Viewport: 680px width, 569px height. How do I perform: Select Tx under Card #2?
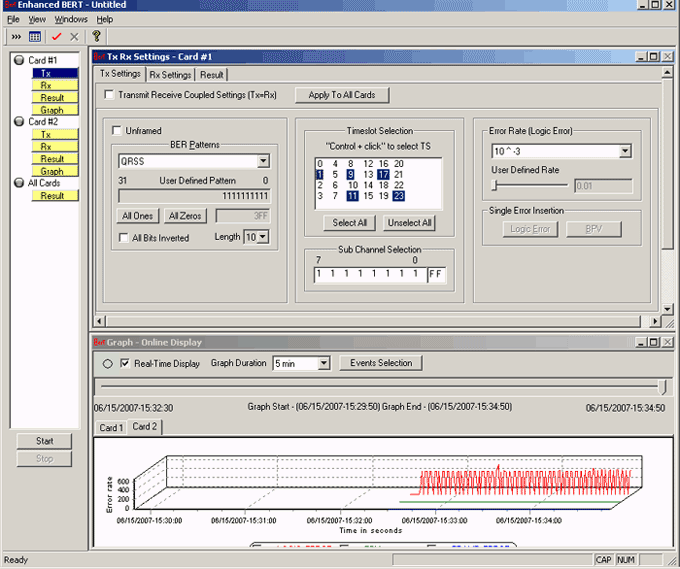(x=55, y=134)
